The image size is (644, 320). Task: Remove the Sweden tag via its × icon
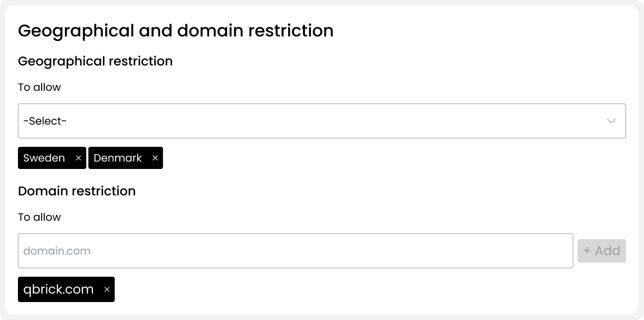[78, 158]
